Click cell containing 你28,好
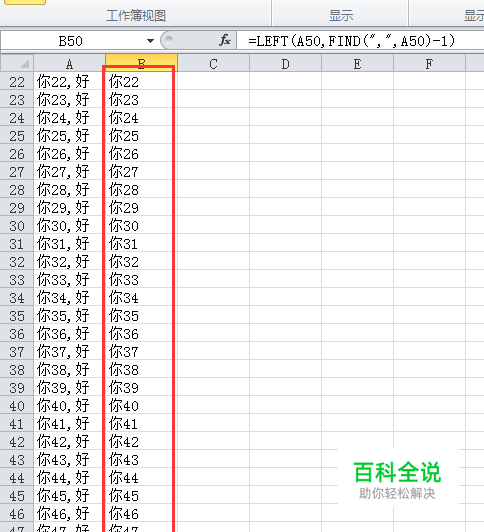The width and height of the screenshot is (484, 532). point(69,189)
